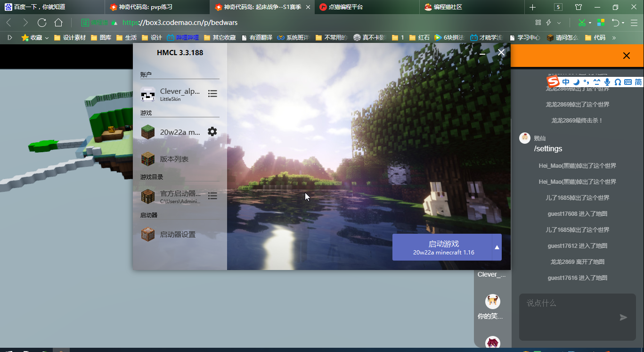Image resolution: width=644 pixels, height=352 pixels.
Task: Click the Clever_alp account skin avatar
Action: (148, 94)
